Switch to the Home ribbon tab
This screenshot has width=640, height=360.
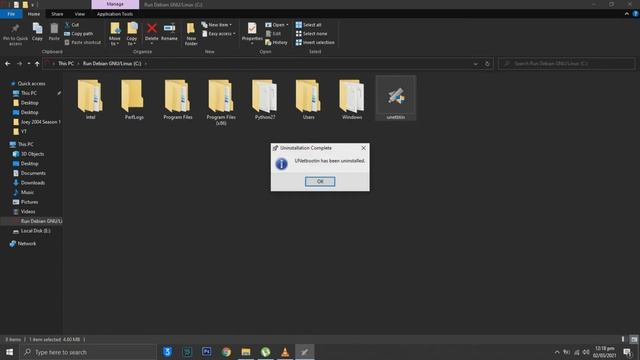(34, 14)
